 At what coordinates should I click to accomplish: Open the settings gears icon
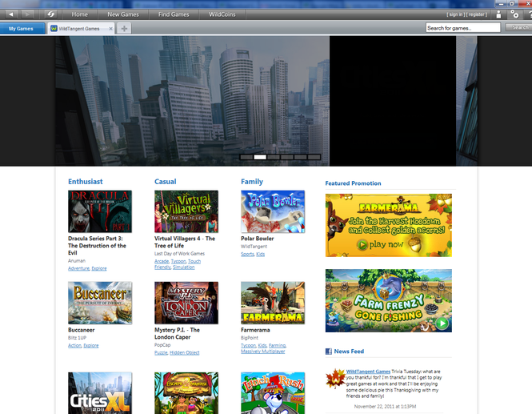514,14
